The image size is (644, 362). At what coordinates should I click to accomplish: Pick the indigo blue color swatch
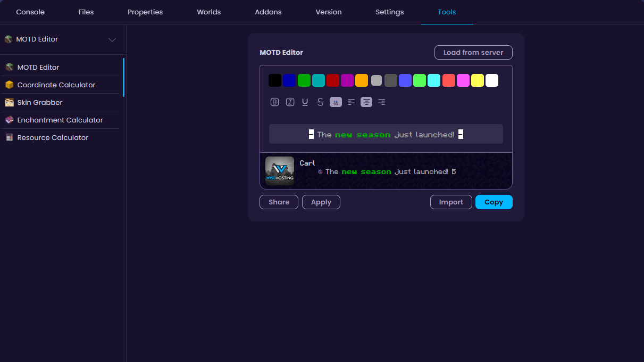(x=405, y=80)
